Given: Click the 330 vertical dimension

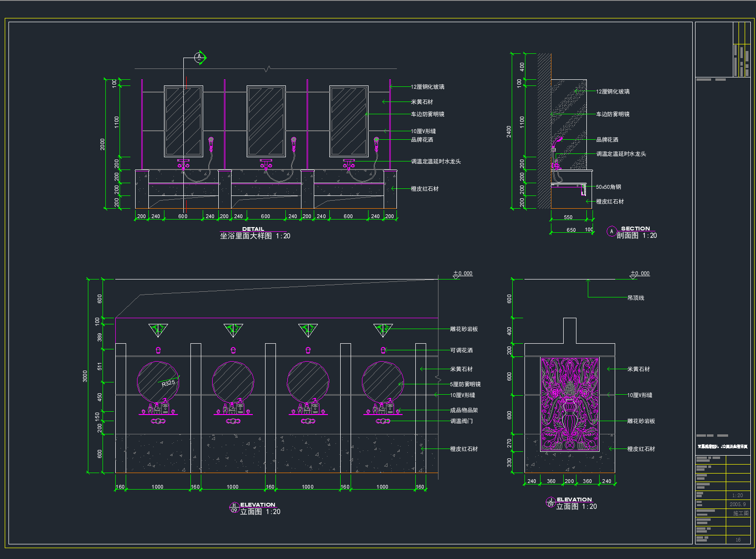Looking at the screenshot, I should pos(509,462).
